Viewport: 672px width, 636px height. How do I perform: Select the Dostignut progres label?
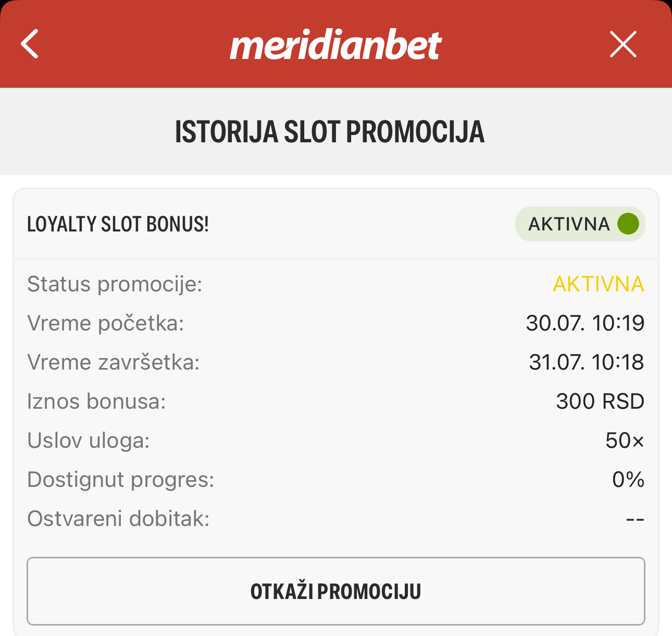pos(121,480)
